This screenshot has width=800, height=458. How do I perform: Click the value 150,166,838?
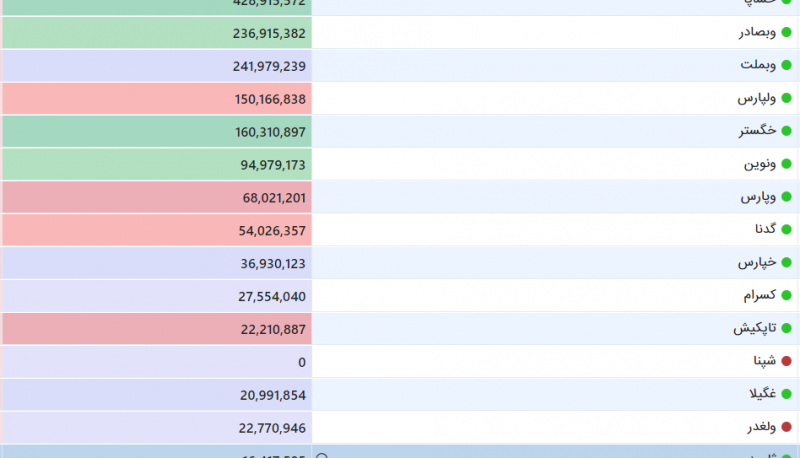(x=270, y=99)
